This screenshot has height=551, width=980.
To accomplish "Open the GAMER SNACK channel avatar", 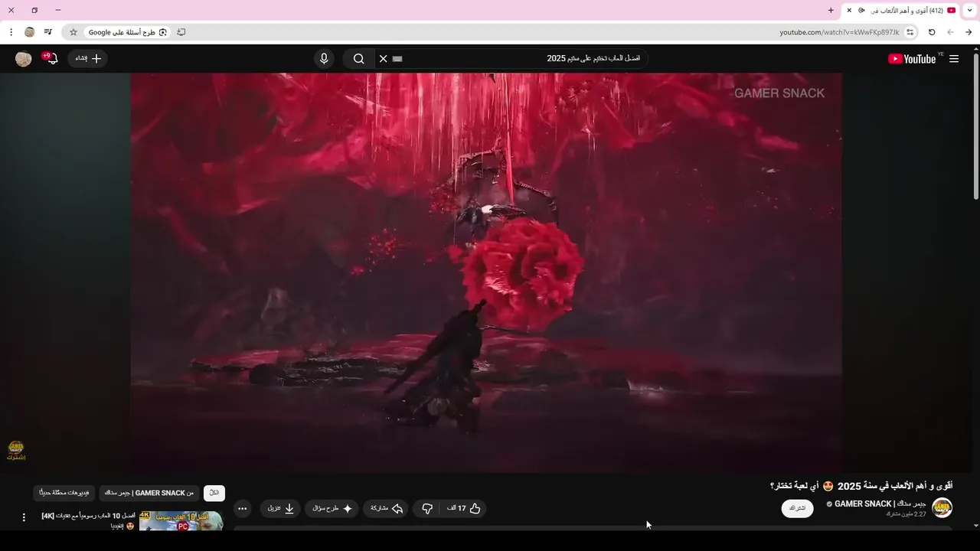I will pyautogui.click(x=942, y=508).
